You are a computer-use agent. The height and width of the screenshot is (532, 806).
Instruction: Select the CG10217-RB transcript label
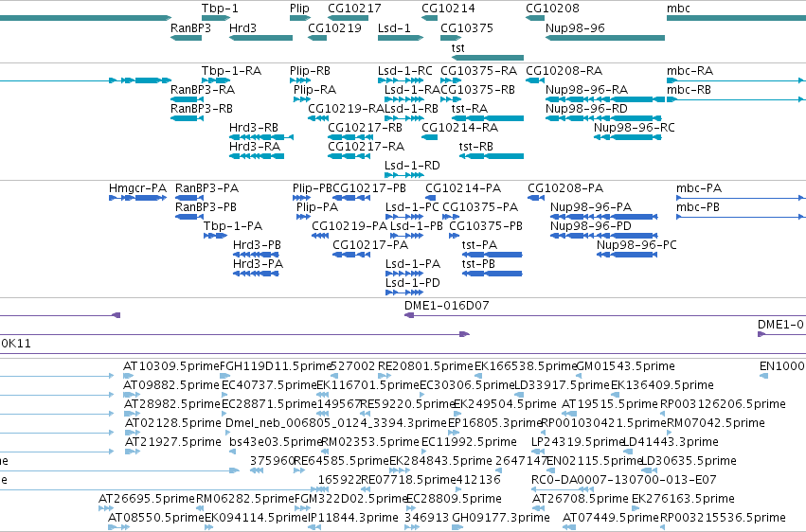pos(365,128)
